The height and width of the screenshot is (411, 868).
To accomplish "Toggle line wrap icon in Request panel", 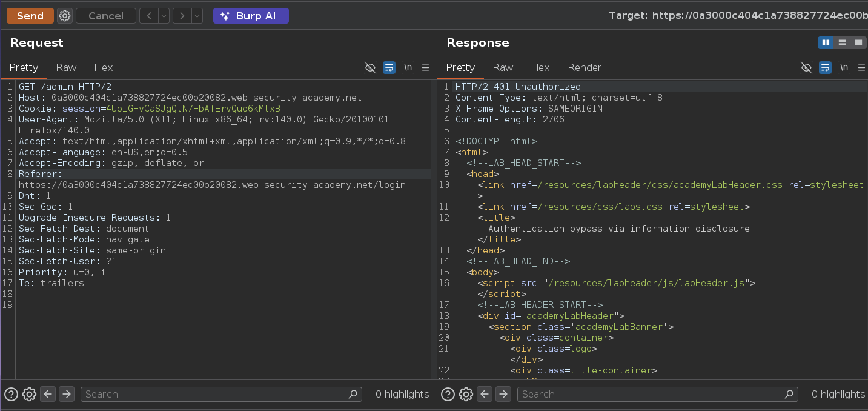I will [389, 67].
